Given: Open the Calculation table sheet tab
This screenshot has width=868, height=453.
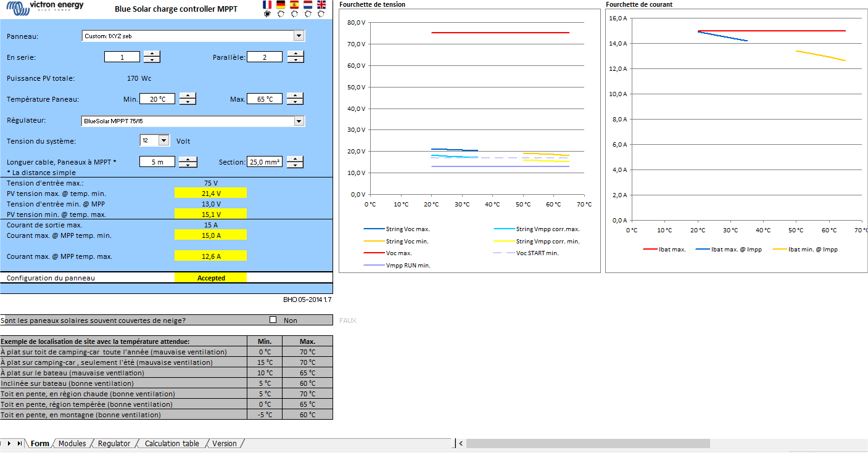Looking at the screenshot, I should [x=172, y=443].
